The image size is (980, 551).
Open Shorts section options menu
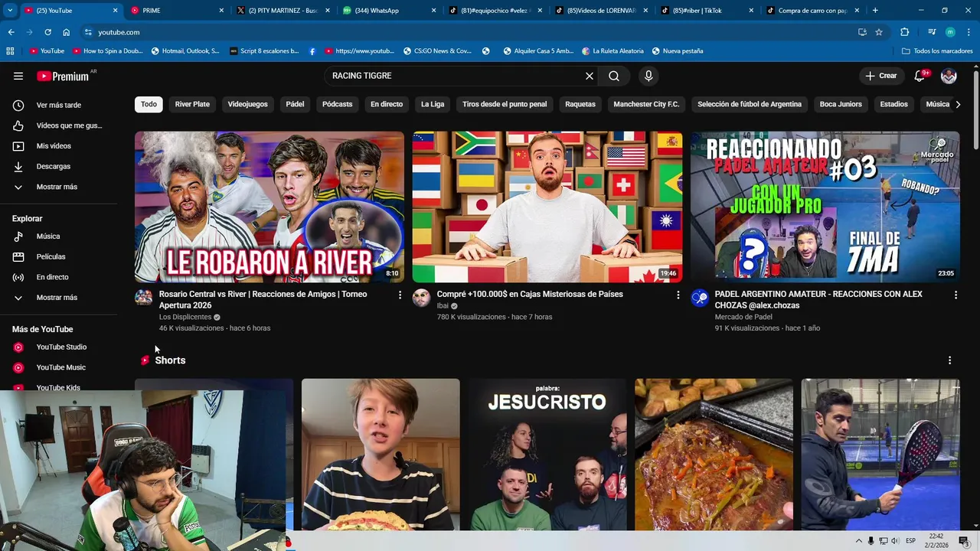pos(950,360)
